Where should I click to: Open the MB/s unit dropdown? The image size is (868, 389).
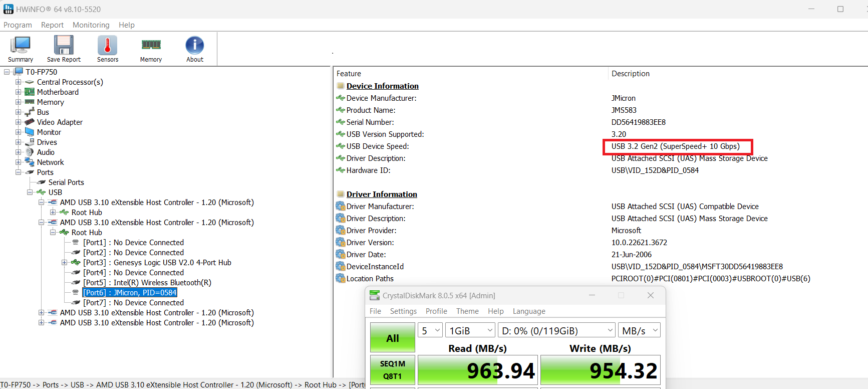(x=639, y=330)
